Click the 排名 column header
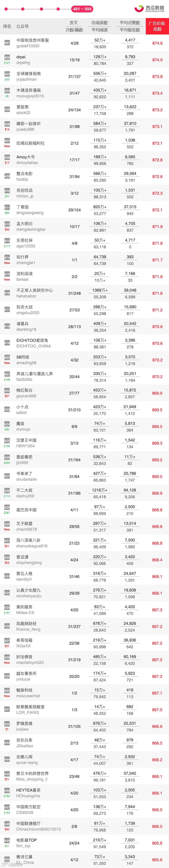 point(7,26)
